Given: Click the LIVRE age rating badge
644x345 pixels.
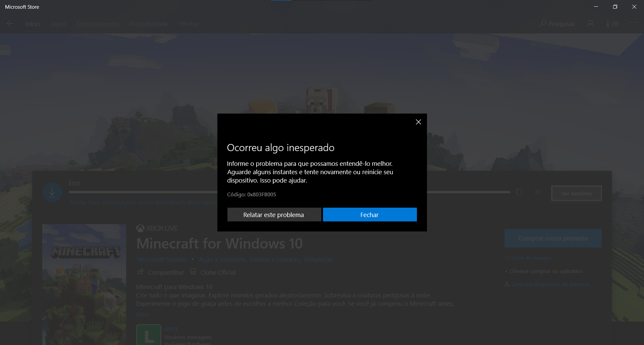Looking at the screenshot, I should 149,335.
